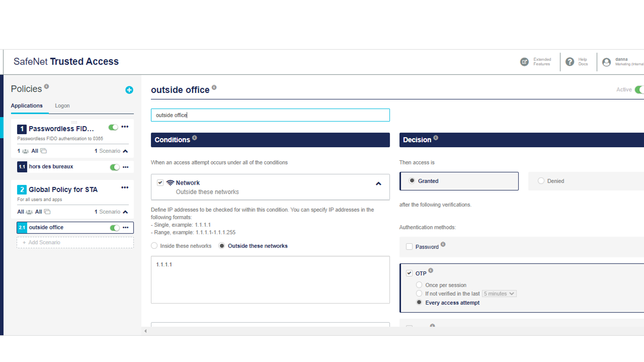
Task: Choose Denied in the Decision section
Action: click(541, 181)
